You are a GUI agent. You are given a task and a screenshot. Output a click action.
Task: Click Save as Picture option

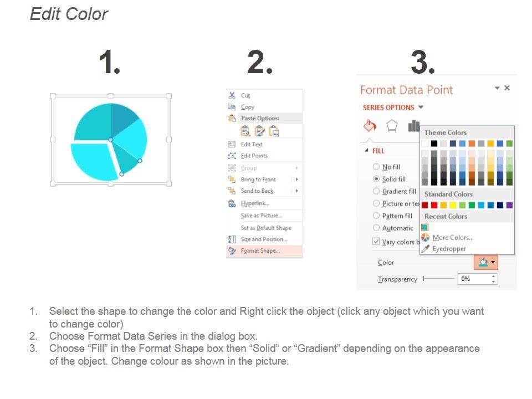261,216
